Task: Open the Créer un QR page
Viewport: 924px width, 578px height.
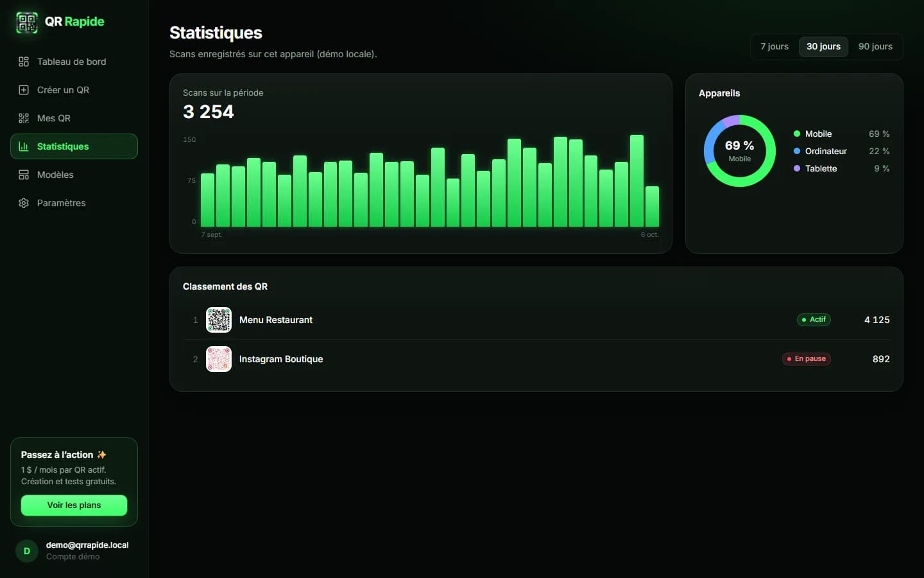Action: coord(74,90)
